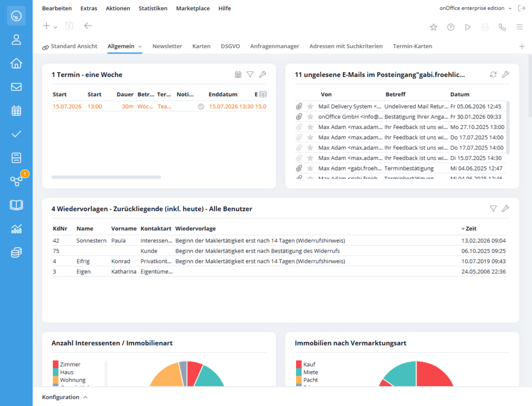Click the back arrow toolbar icon
This screenshot has height=406, width=532.
[88, 26]
